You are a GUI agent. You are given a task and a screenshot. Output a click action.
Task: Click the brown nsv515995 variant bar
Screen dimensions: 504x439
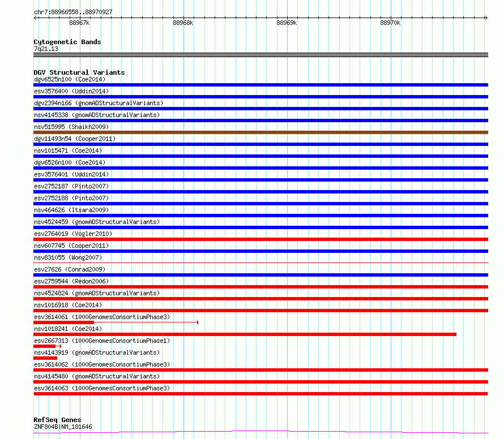[x=260, y=132]
